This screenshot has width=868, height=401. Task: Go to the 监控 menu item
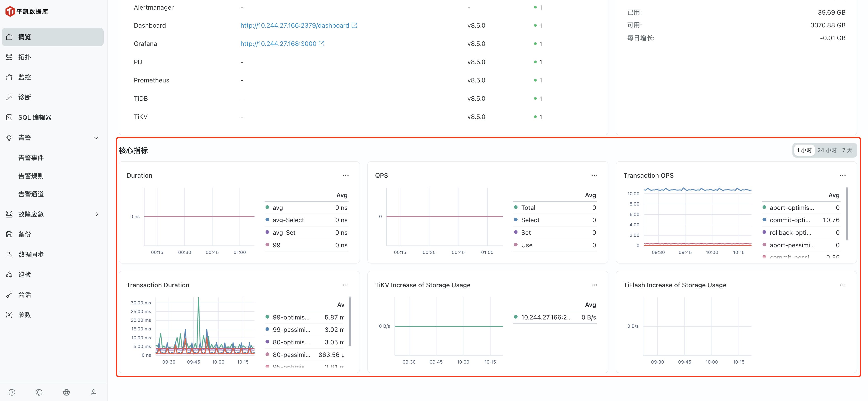click(25, 77)
